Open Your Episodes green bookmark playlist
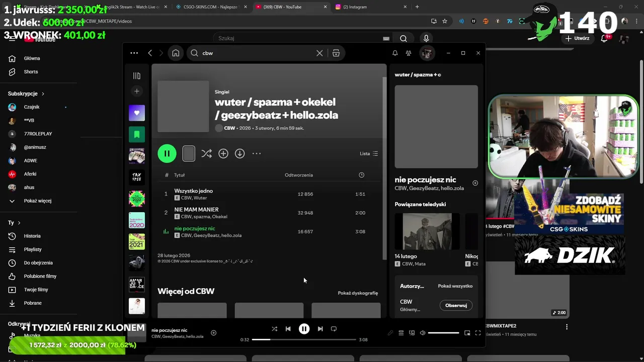 pos(136,134)
